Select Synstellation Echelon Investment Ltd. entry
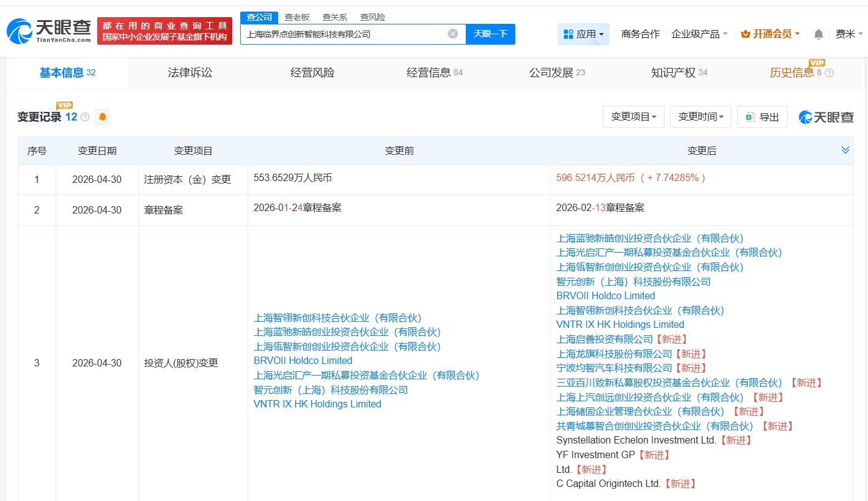 pos(636,440)
